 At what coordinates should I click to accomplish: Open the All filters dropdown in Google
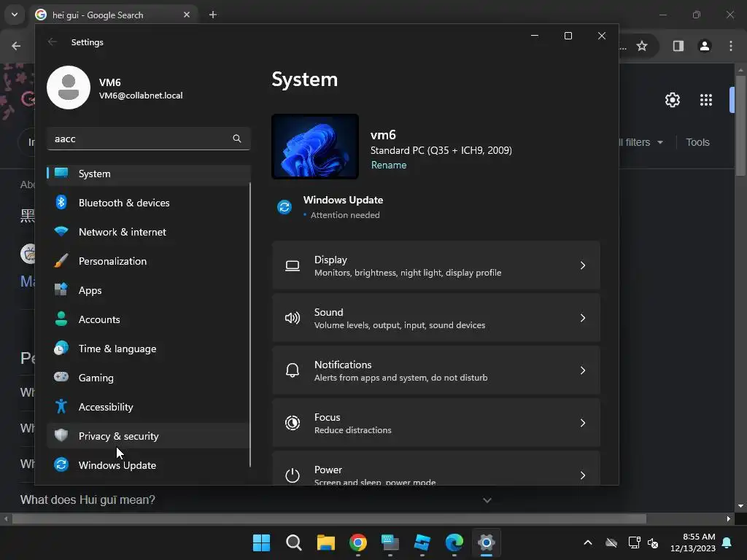point(640,142)
